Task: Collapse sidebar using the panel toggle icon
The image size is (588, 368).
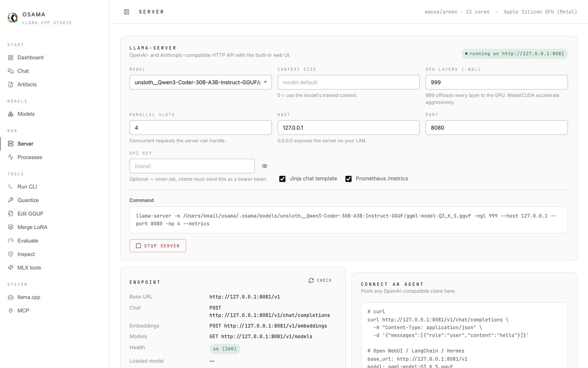Action: point(126,12)
